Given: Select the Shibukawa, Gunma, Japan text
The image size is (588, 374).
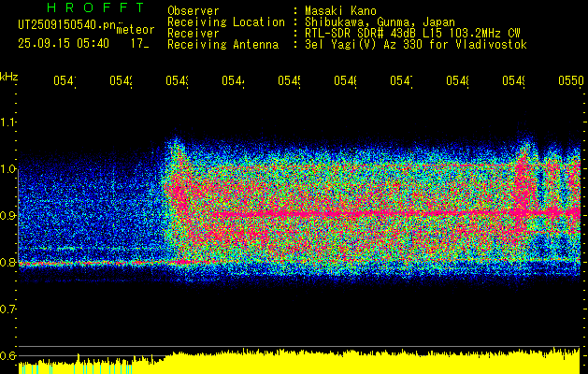Looking at the screenshot, I should coord(380,22).
